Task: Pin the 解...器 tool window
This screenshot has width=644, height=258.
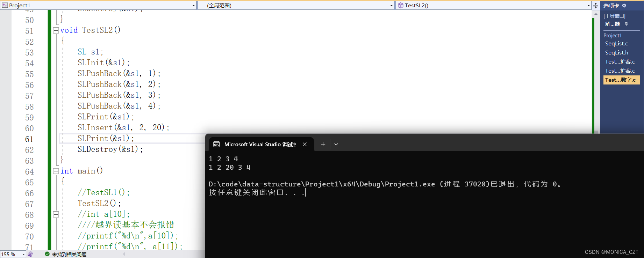Action: (x=626, y=24)
